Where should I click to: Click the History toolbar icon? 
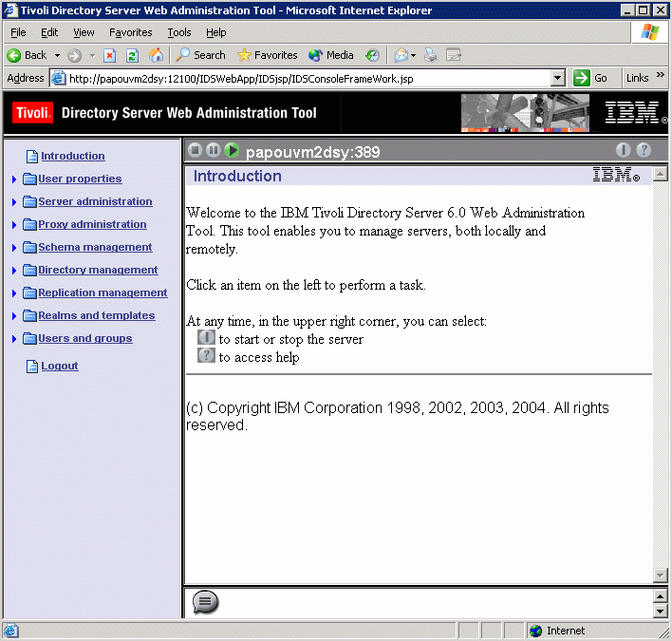[372, 55]
